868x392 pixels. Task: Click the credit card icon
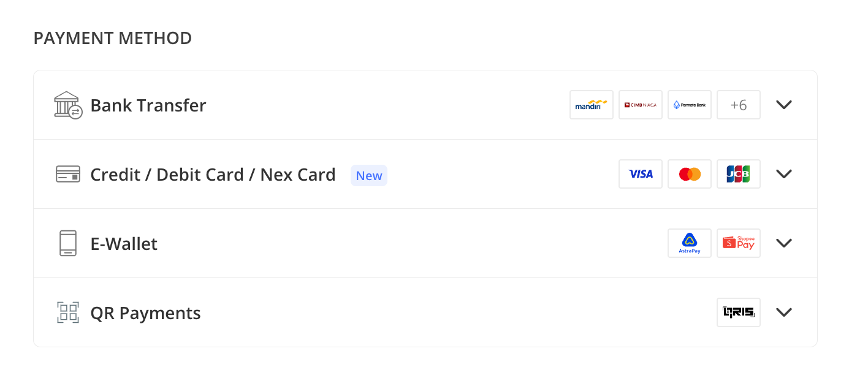pos(67,174)
